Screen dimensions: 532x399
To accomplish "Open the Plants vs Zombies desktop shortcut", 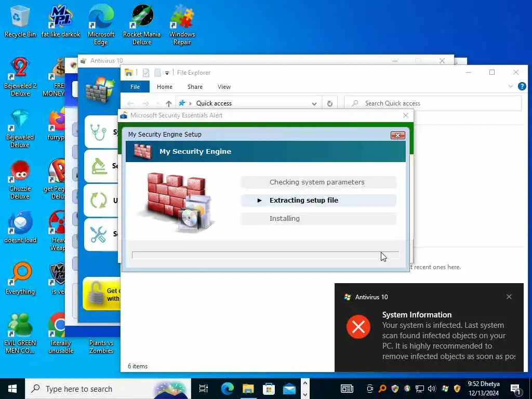I will (101, 347).
